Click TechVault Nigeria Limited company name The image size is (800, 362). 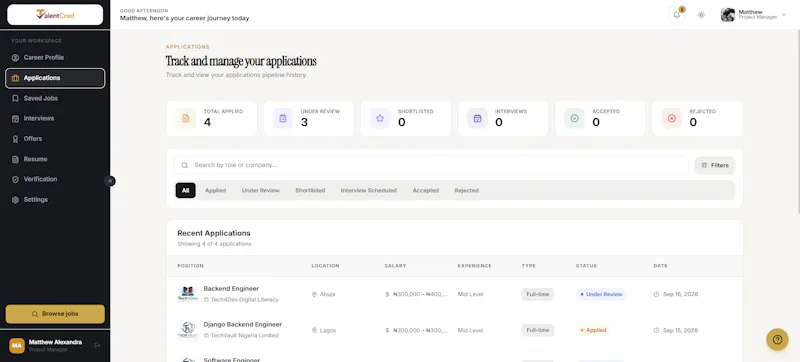[244, 335]
